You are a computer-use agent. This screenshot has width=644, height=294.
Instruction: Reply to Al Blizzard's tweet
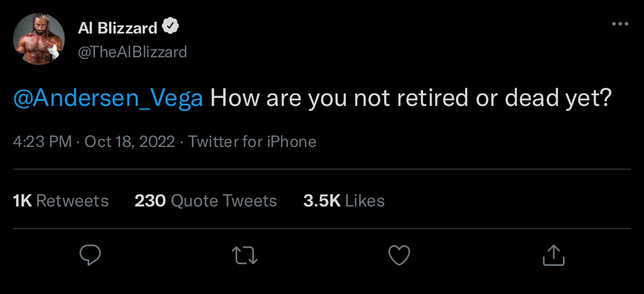click(x=90, y=255)
